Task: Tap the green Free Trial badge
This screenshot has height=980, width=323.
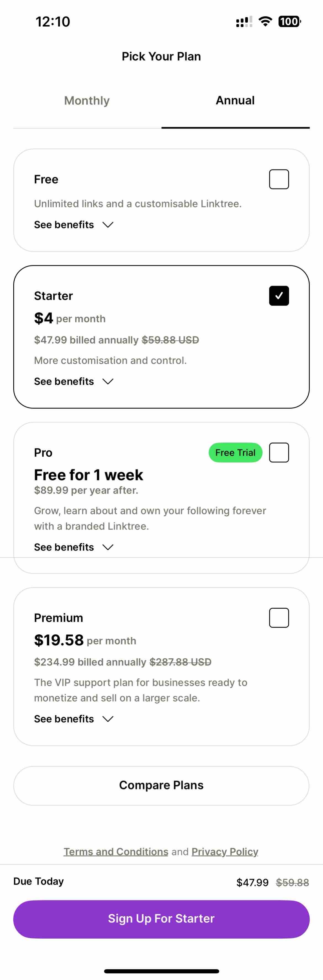Action: [235, 452]
